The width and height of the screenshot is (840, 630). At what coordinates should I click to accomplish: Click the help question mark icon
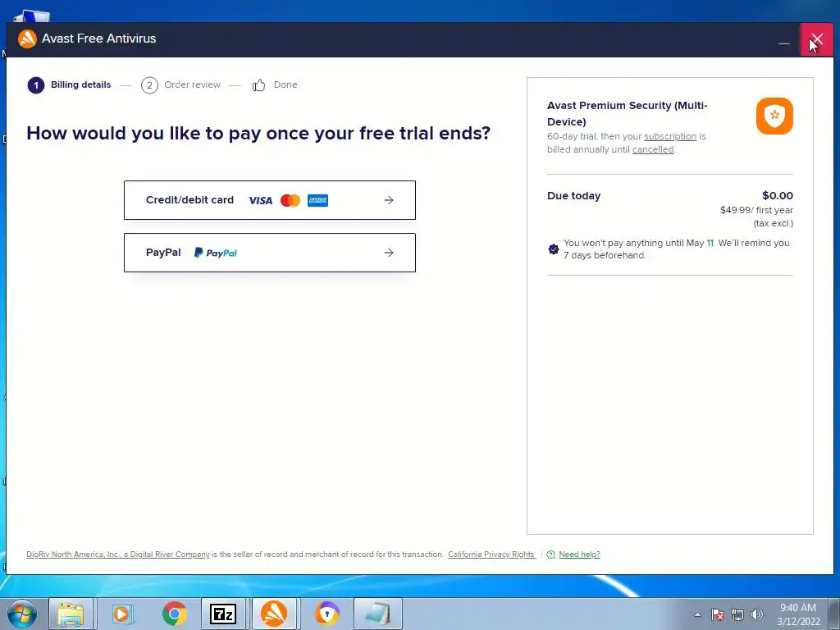point(550,555)
